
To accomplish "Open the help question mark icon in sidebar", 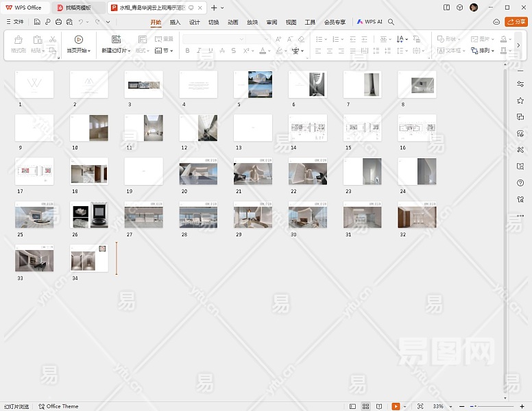I will pyautogui.click(x=521, y=183).
